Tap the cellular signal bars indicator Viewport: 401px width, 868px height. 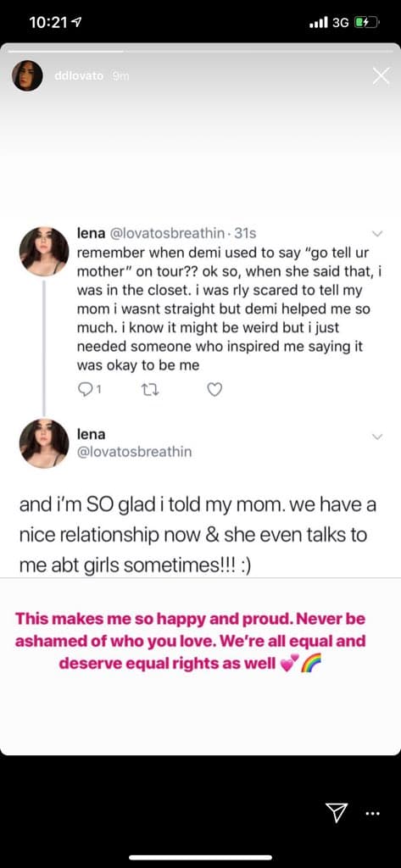(x=320, y=23)
